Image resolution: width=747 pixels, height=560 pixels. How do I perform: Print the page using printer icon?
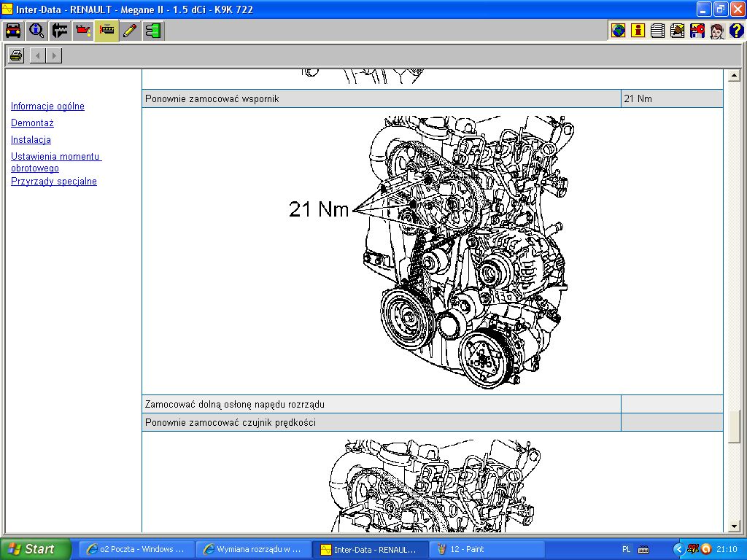(16, 55)
